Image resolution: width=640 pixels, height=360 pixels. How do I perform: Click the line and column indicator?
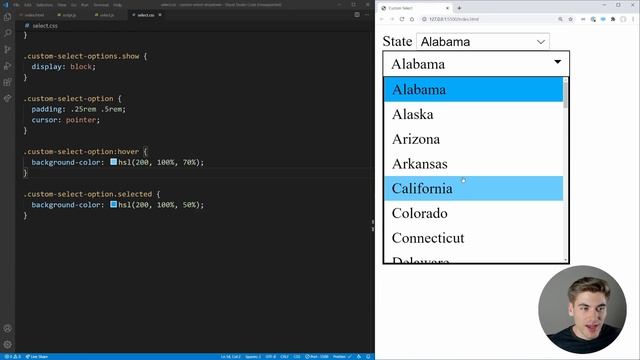231,357
